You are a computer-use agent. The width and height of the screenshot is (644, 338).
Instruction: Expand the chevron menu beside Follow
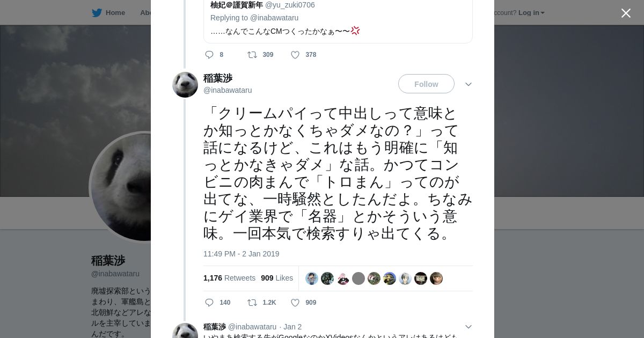(469, 84)
